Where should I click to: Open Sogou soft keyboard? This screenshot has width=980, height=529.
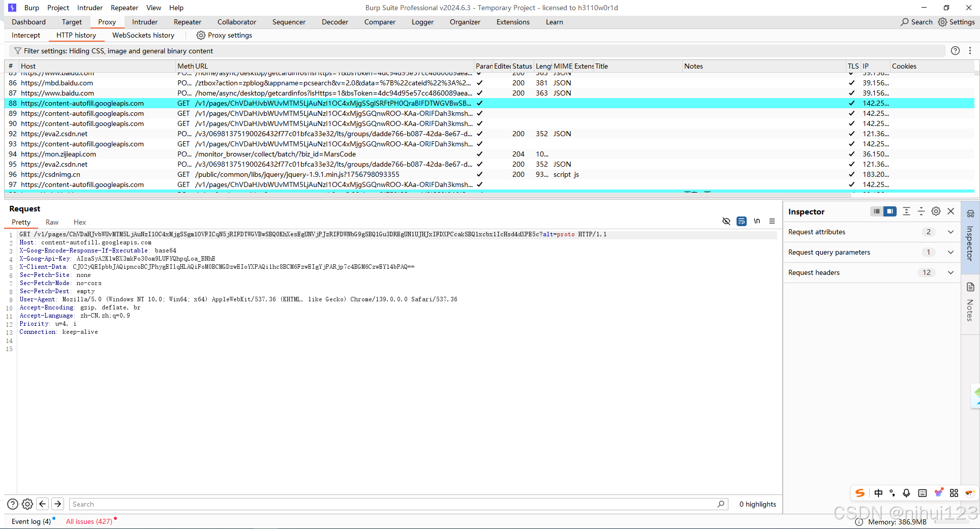click(x=923, y=493)
